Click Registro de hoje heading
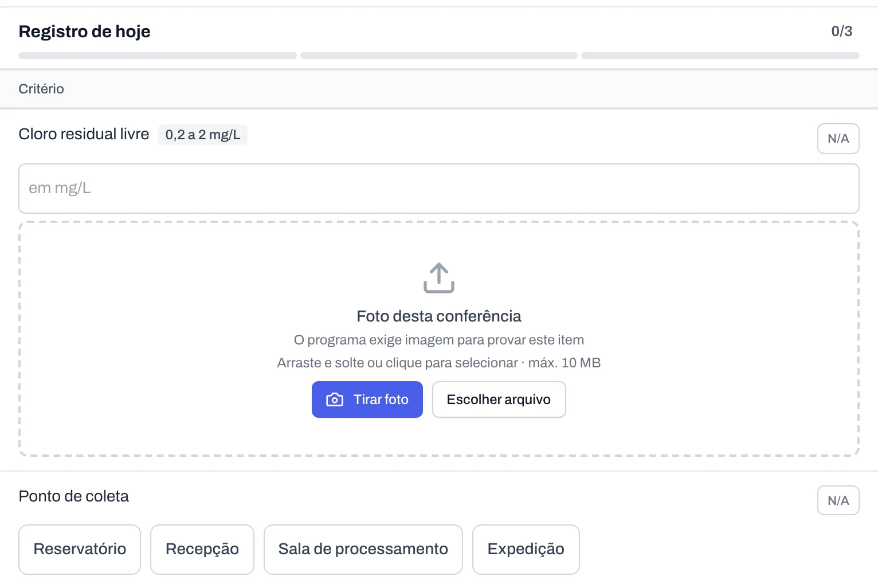 84,32
